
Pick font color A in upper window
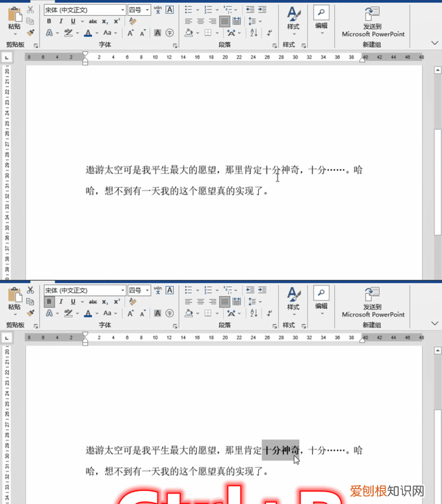coord(88,32)
